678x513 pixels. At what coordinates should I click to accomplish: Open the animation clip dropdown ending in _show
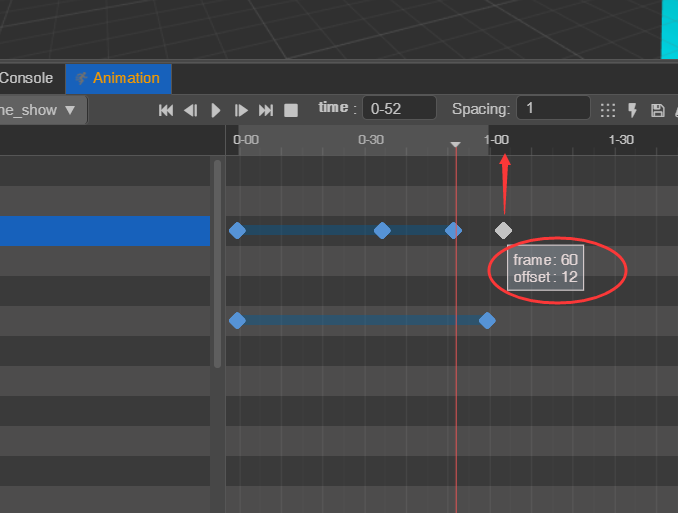(42, 110)
